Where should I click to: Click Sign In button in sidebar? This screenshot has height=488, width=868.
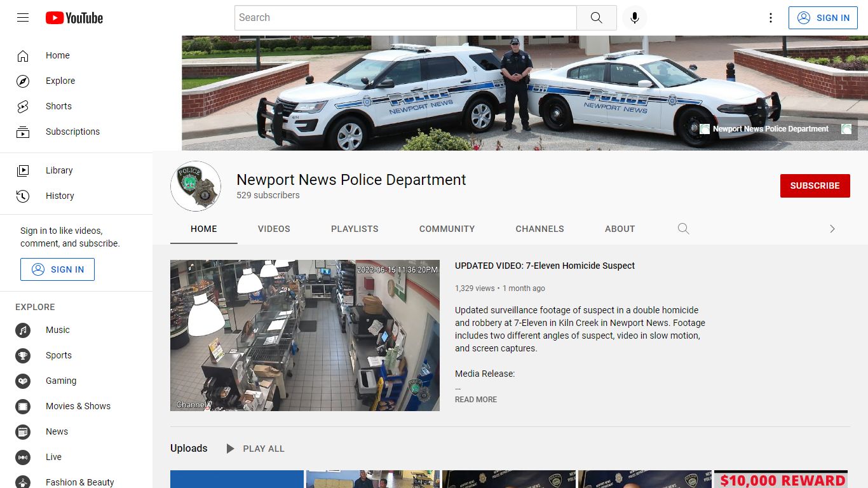[x=57, y=269]
